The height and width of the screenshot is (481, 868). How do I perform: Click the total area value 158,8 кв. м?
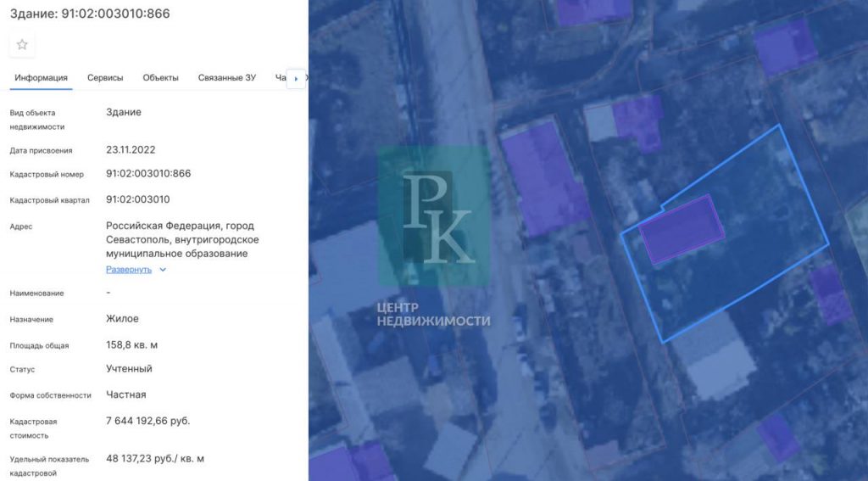(x=132, y=345)
